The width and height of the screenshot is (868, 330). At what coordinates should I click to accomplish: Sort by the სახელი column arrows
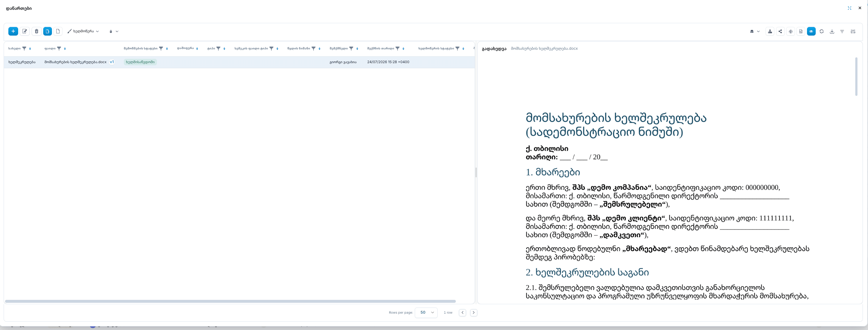tap(30, 49)
